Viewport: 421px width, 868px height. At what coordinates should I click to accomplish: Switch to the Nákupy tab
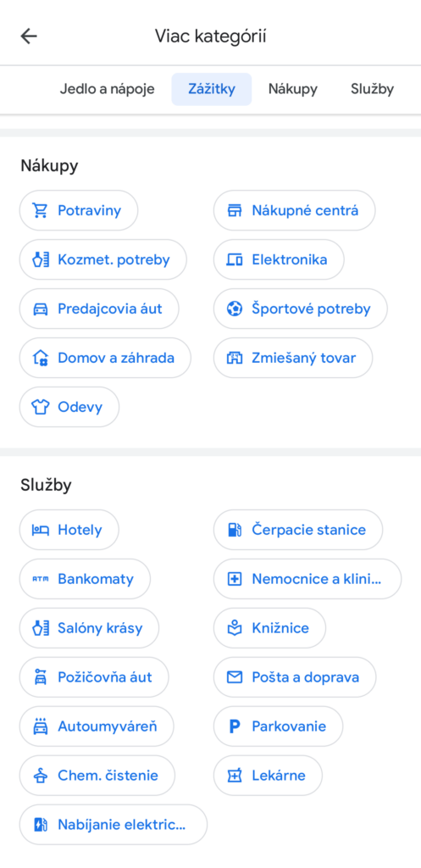(292, 89)
